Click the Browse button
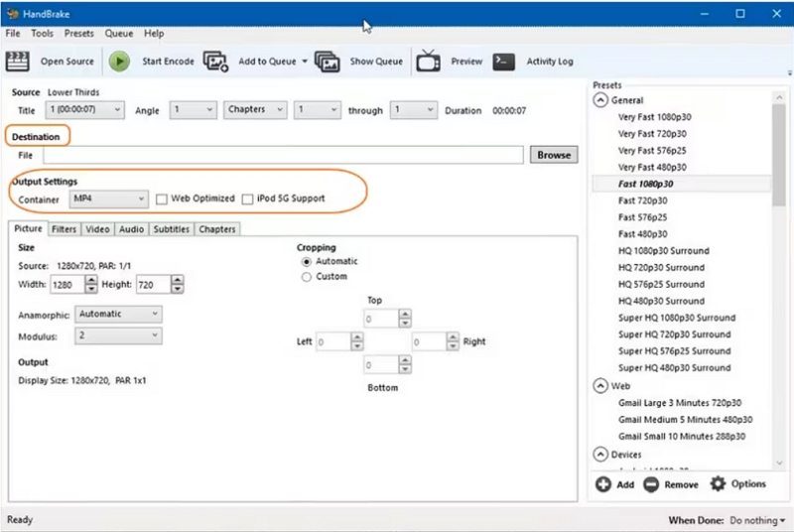Image resolution: width=794 pixels, height=532 pixels. pos(554,155)
